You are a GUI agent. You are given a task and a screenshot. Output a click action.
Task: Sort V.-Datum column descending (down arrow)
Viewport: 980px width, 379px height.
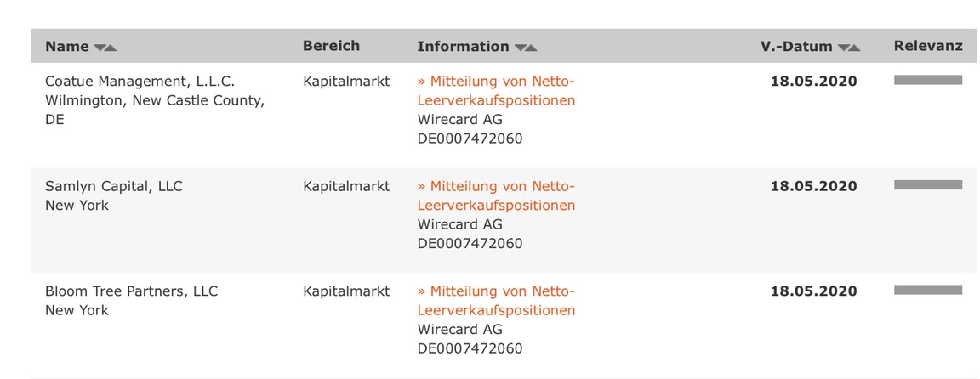coord(843,48)
